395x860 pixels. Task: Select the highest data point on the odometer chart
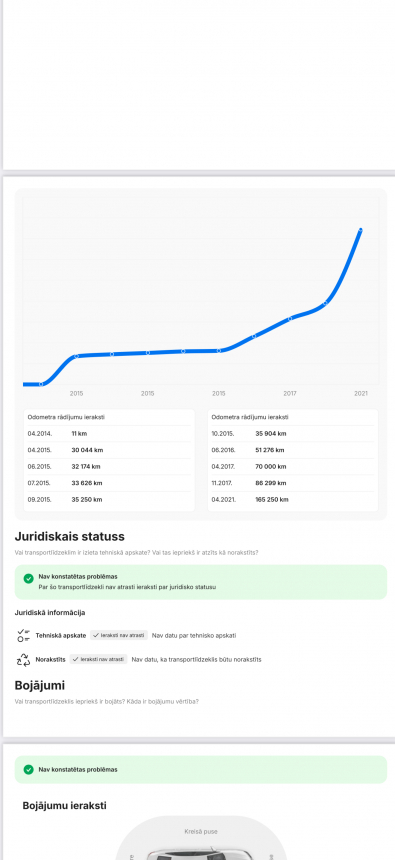coord(360,230)
